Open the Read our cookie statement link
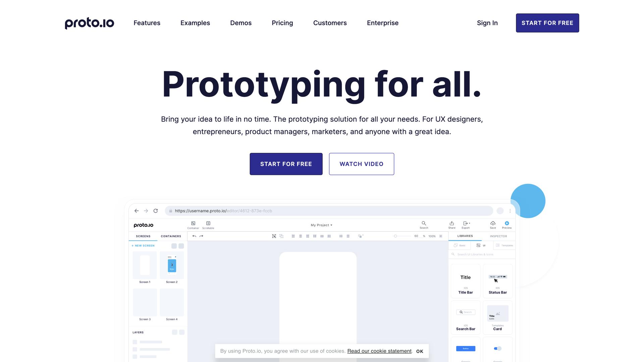 click(x=379, y=351)
